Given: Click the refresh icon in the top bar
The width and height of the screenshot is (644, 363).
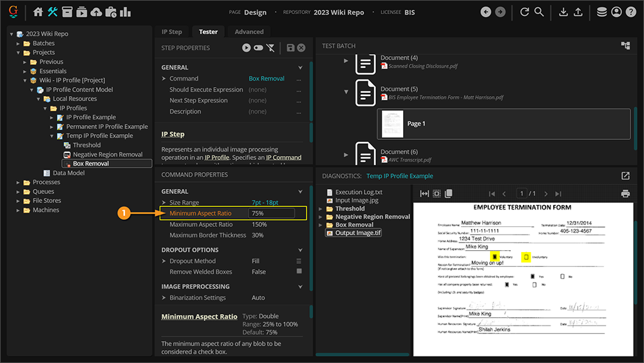Looking at the screenshot, I should pyautogui.click(x=524, y=12).
